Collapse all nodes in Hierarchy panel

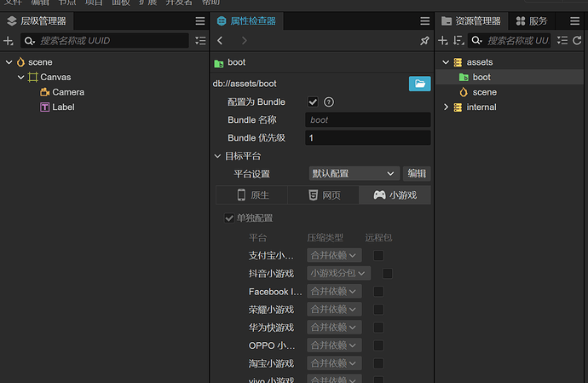point(200,41)
